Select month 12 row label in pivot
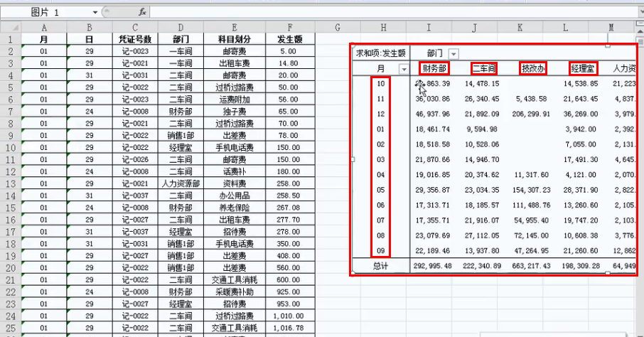This screenshot has width=644, height=337. point(381,114)
